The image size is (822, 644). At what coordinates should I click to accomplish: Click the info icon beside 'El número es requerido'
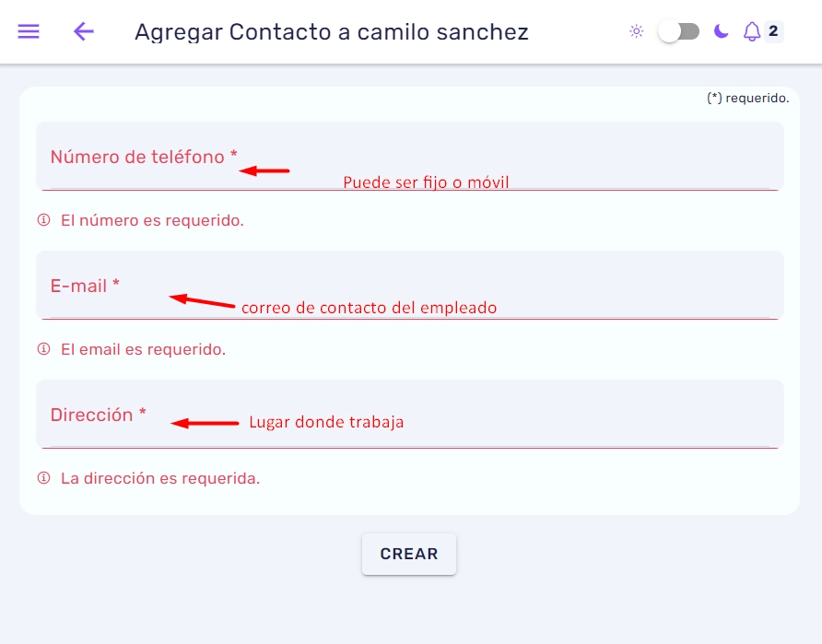(x=44, y=220)
